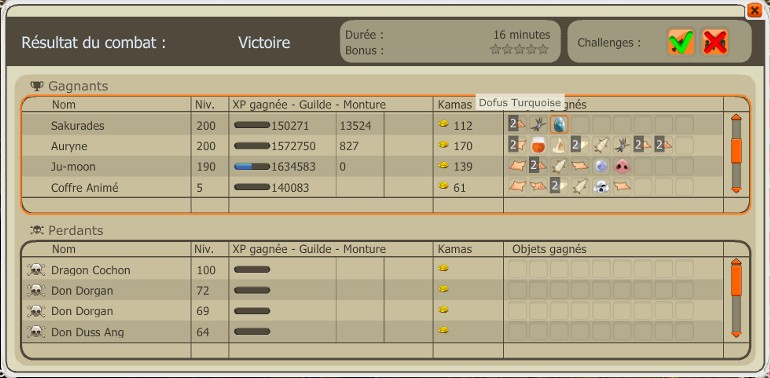Image resolution: width=770 pixels, height=378 pixels.
Task: Select the white skull stone in Coffre Animé's loot
Action: click(x=601, y=187)
